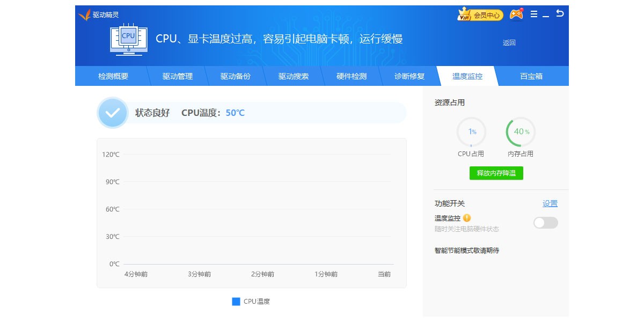Viewport: 644px width, 322px height.
Task: Open the 设置 link
Action: click(x=550, y=203)
